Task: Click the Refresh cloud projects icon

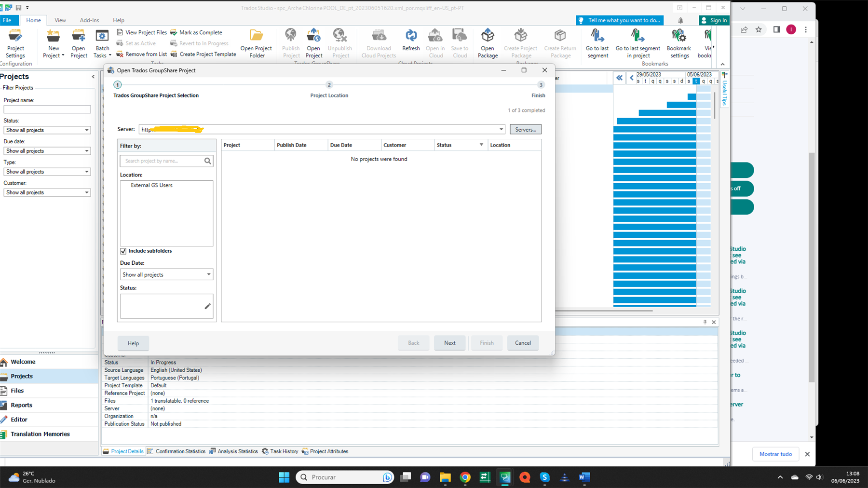Action: click(x=411, y=40)
